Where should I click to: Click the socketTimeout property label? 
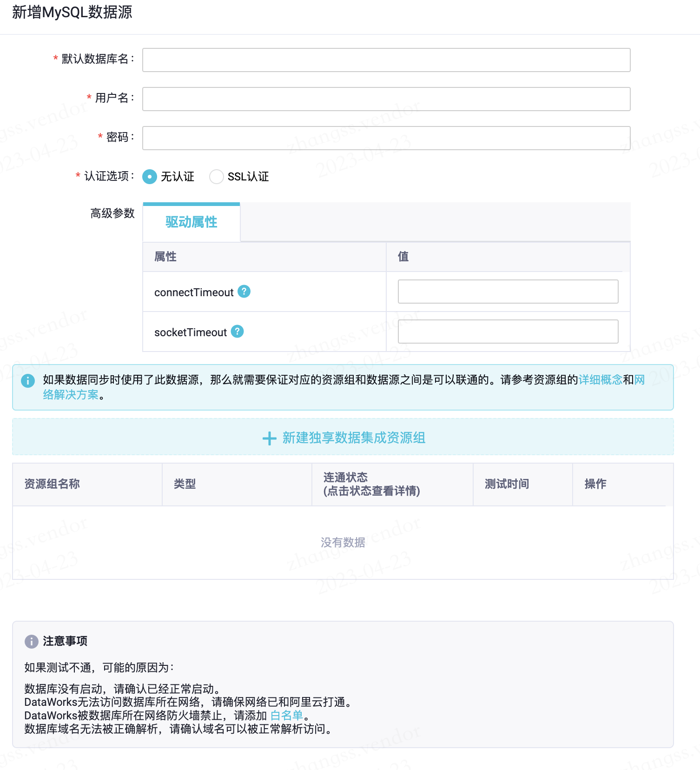[x=191, y=332]
